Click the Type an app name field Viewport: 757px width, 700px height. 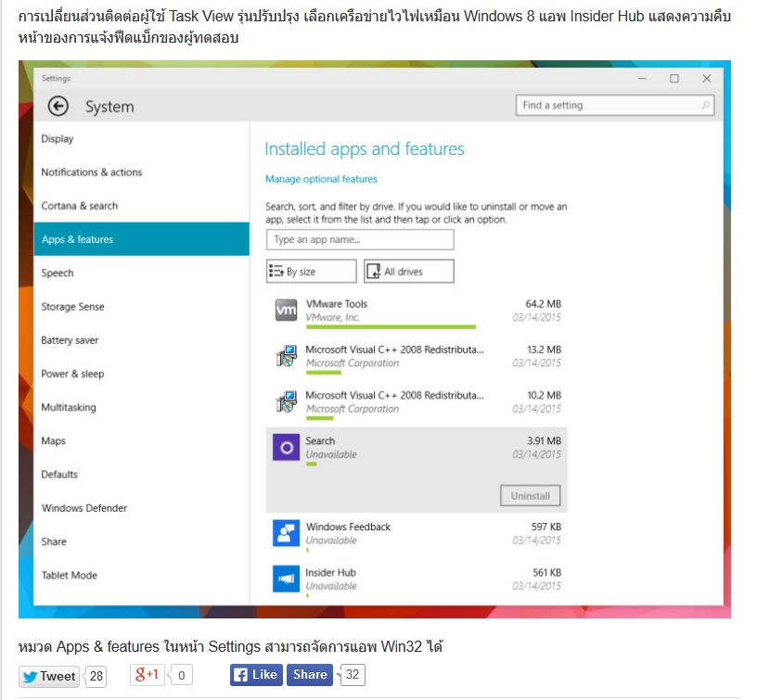pyautogui.click(x=360, y=240)
